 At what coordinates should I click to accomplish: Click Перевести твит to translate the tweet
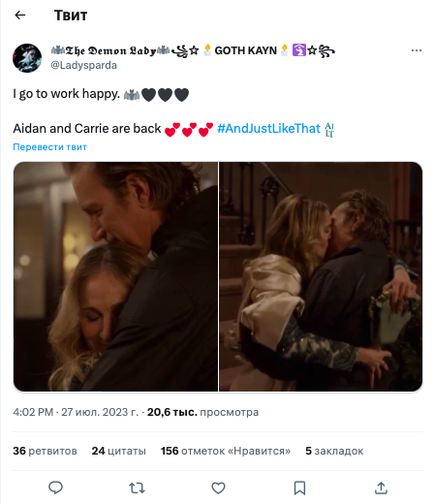[49, 147]
